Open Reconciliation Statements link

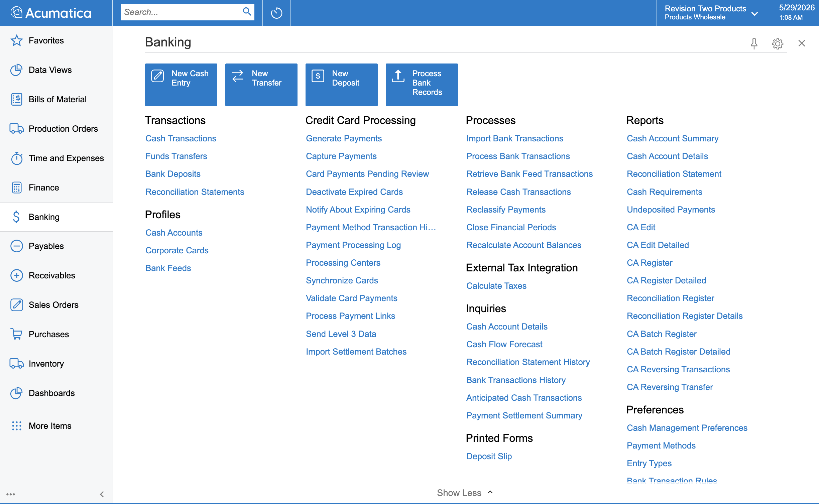tap(195, 192)
